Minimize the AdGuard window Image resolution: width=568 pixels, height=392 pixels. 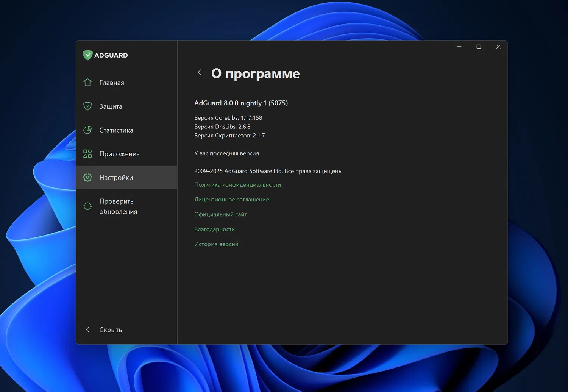459,47
